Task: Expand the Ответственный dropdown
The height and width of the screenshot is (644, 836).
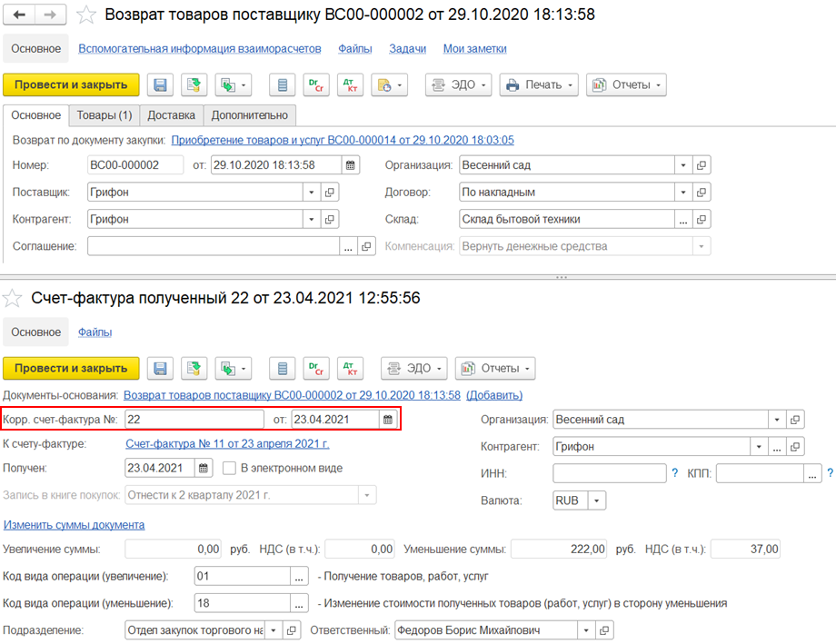Action: (586, 630)
